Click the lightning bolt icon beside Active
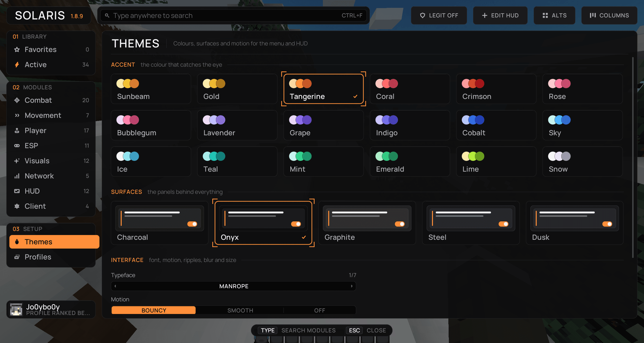This screenshot has width=644, height=343. tap(17, 65)
